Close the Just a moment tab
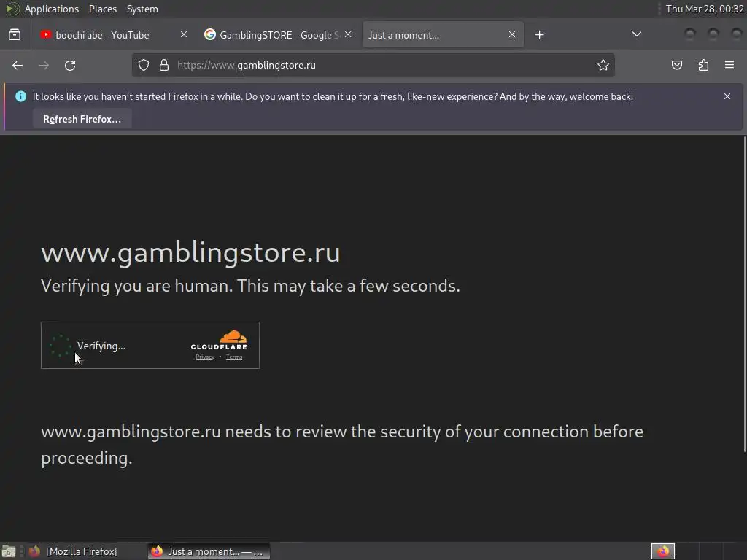This screenshot has width=747, height=560. 512,35
